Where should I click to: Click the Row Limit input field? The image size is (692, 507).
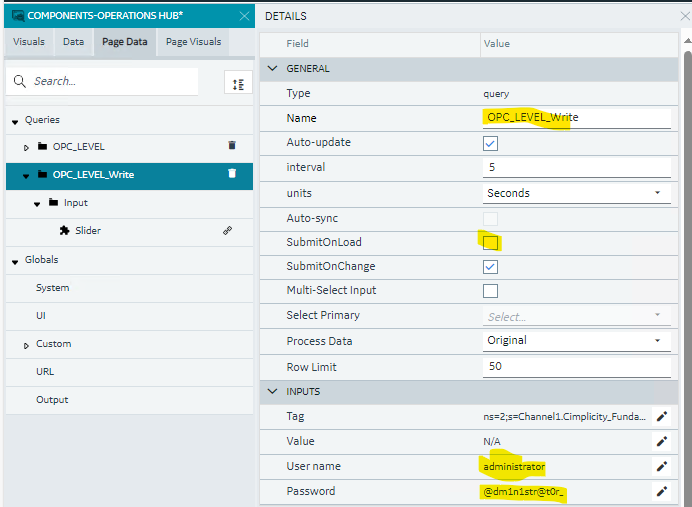pyautogui.click(x=576, y=367)
